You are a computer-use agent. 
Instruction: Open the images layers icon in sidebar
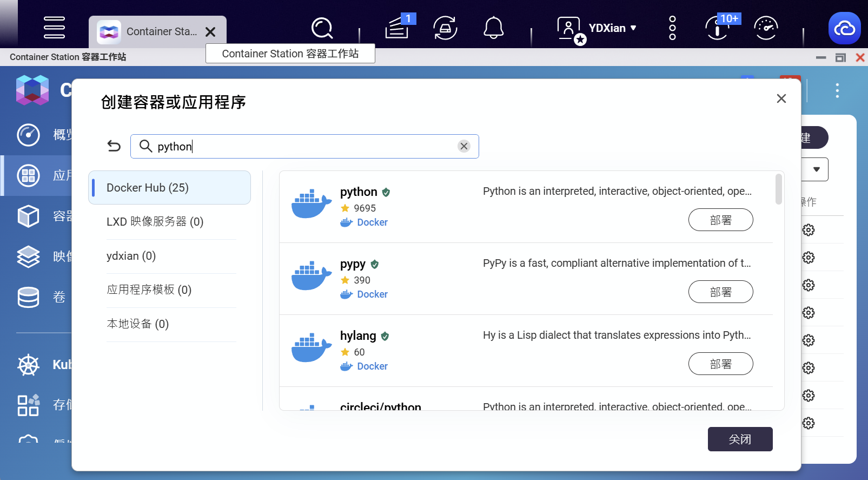point(28,257)
